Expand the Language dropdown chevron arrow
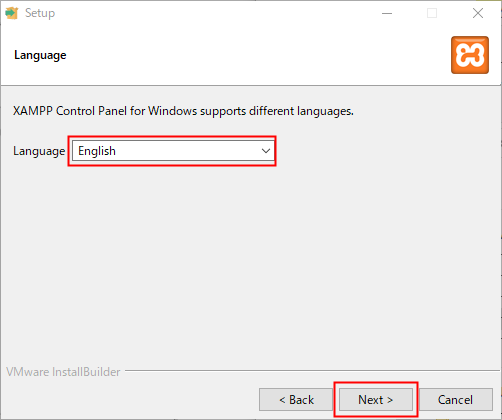The width and height of the screenshot is (502, 420). (x=266, y=151)
